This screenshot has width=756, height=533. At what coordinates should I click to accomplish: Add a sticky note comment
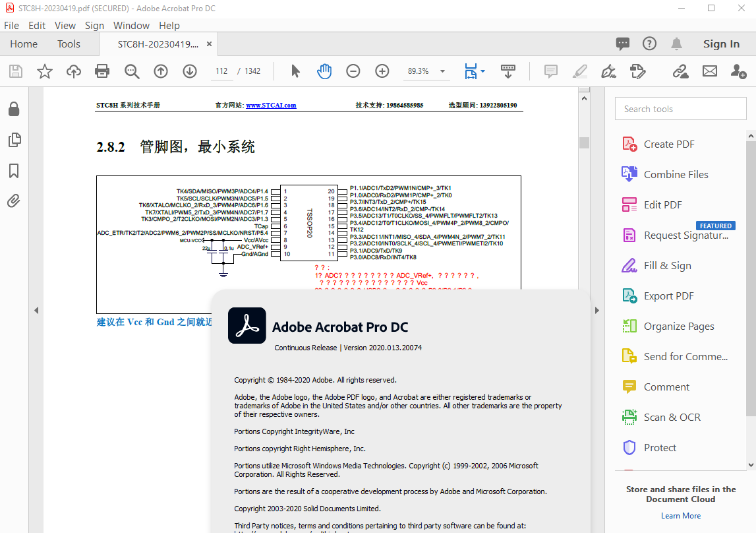point(550,71)
